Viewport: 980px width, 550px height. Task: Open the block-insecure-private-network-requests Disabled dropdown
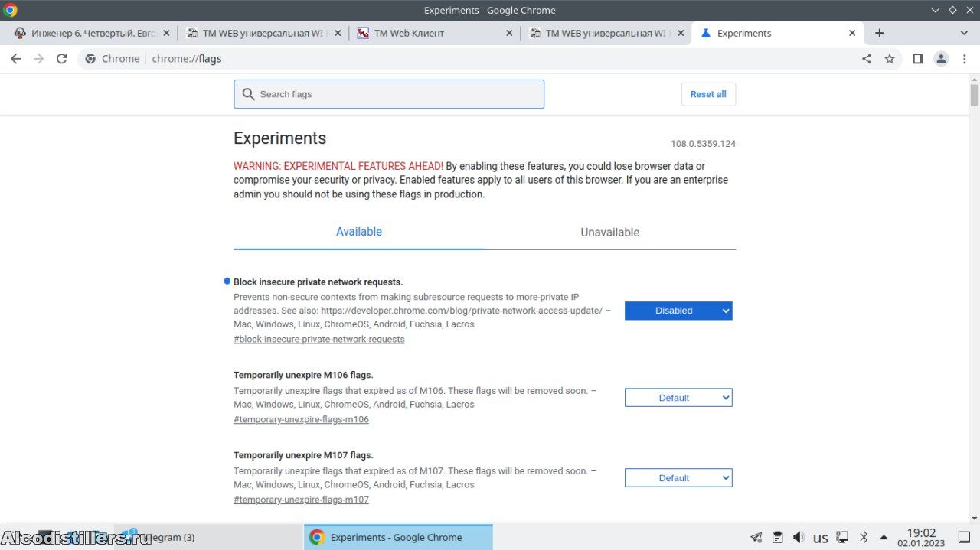(x=678, y=311)
